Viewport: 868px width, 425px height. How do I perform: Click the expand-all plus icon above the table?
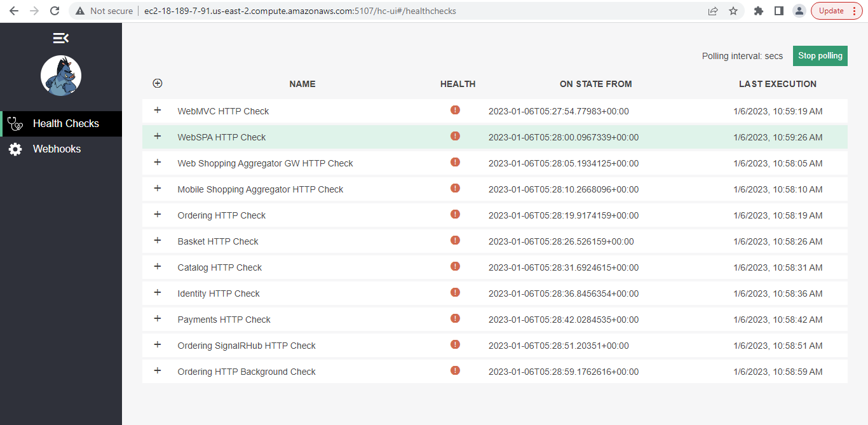tap(157, 83)
